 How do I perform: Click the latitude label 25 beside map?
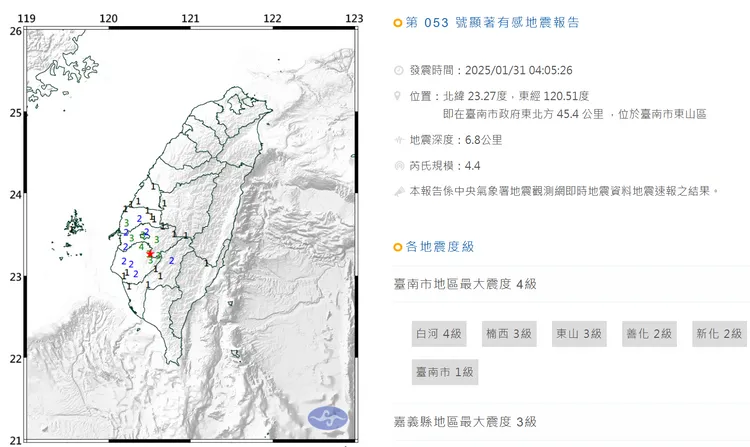[x=15, y=113]
